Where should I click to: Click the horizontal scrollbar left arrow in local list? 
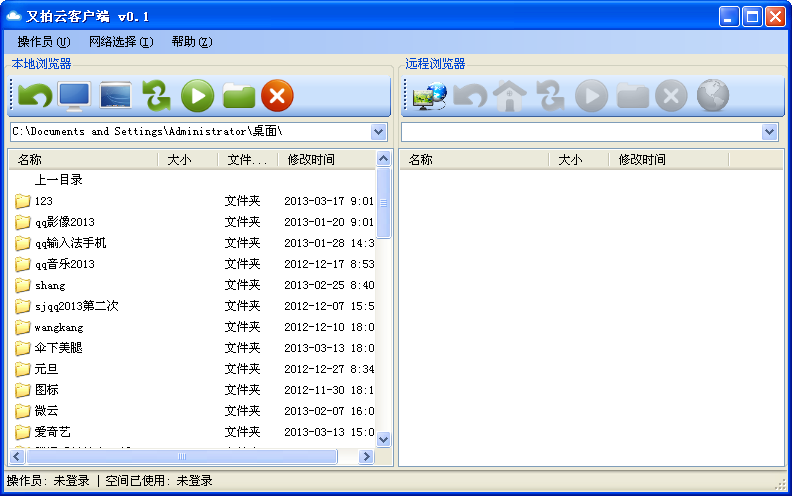coord(17,457)
